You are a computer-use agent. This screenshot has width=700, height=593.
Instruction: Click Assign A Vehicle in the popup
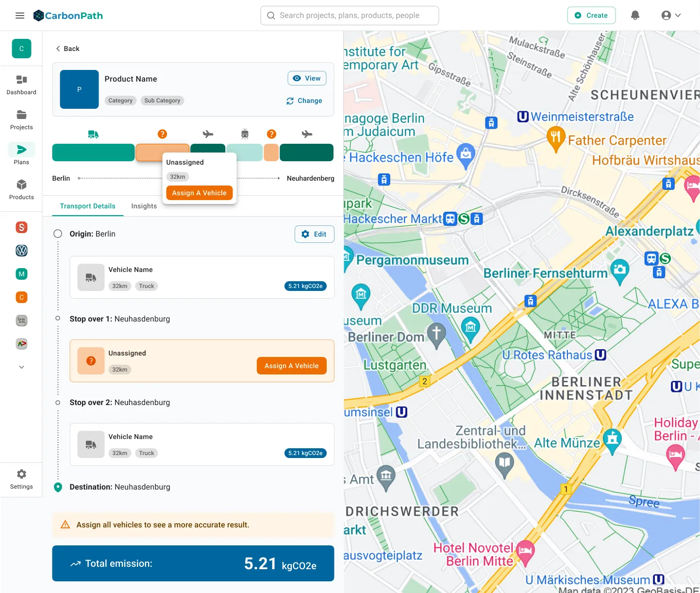pos(200,193)
